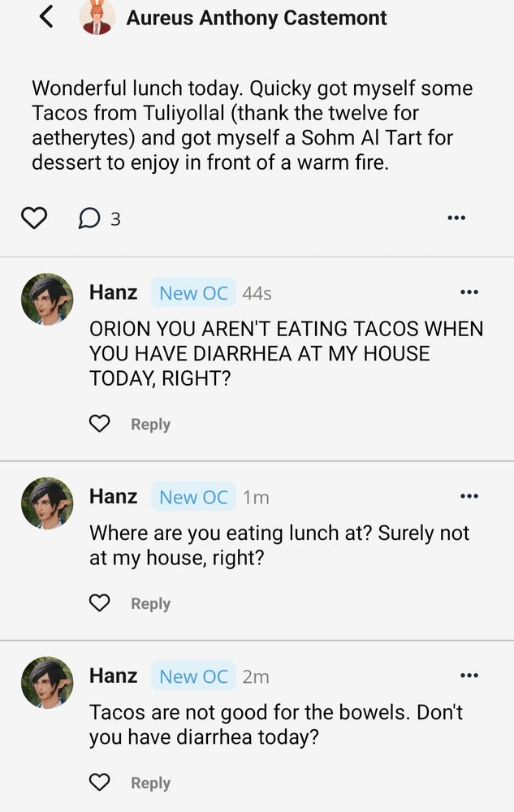The height and width of the screenshot is (812, 514).
Task: Open Hanz's avatar on the 1m comment
Action: coord(47,503)
